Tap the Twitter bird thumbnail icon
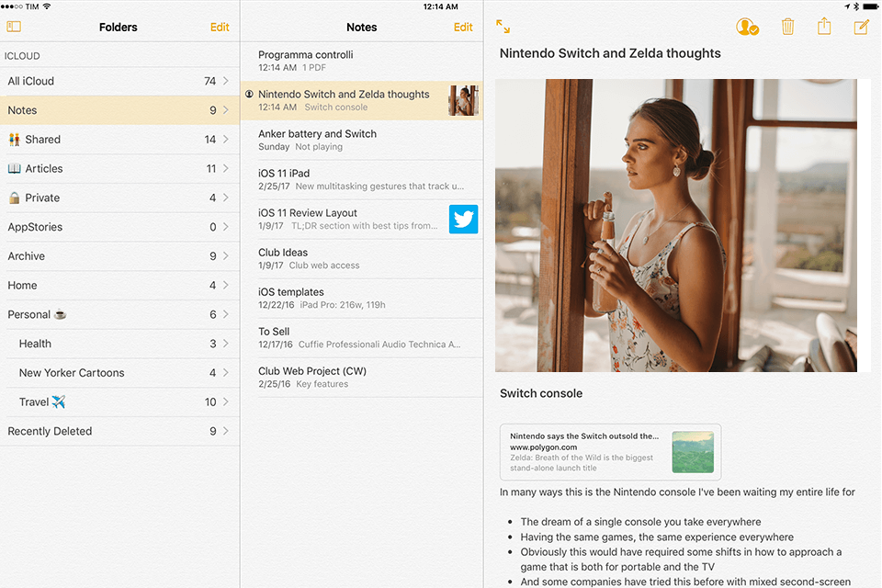The width and height of the screenshot is (882, 588). point(463,219)
